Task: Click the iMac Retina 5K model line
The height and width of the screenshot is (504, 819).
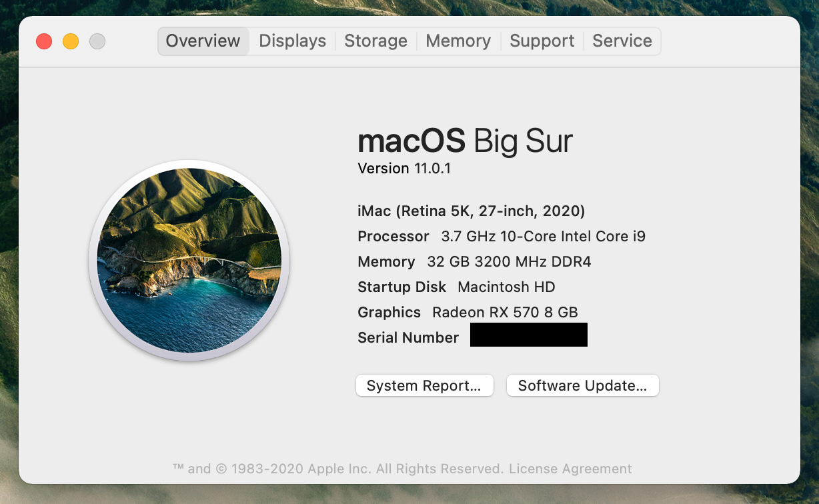Action: click(x=471, y=211)
